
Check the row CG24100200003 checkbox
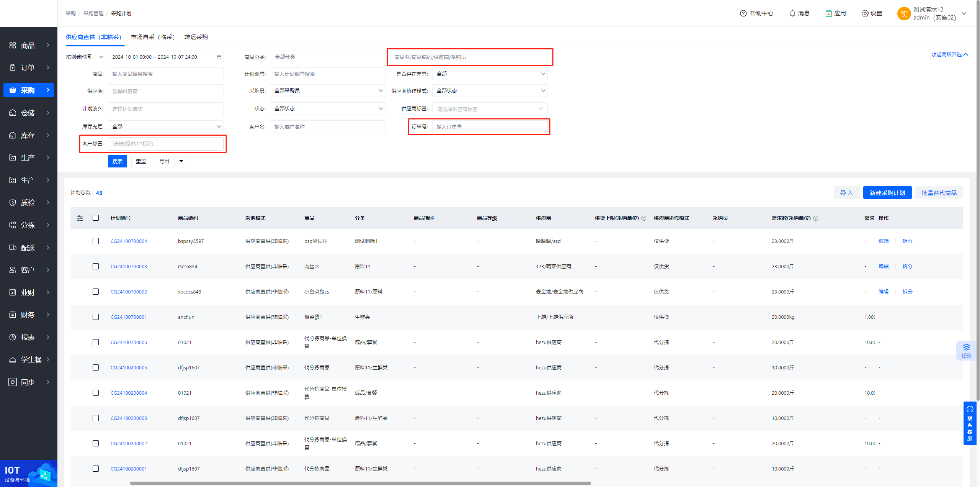coord(96,418)
